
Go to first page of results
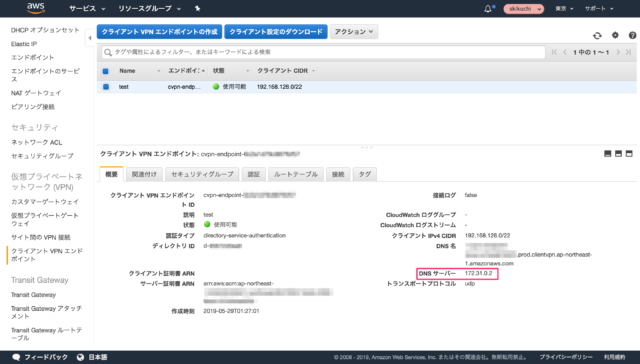click(x=554, y=52)
